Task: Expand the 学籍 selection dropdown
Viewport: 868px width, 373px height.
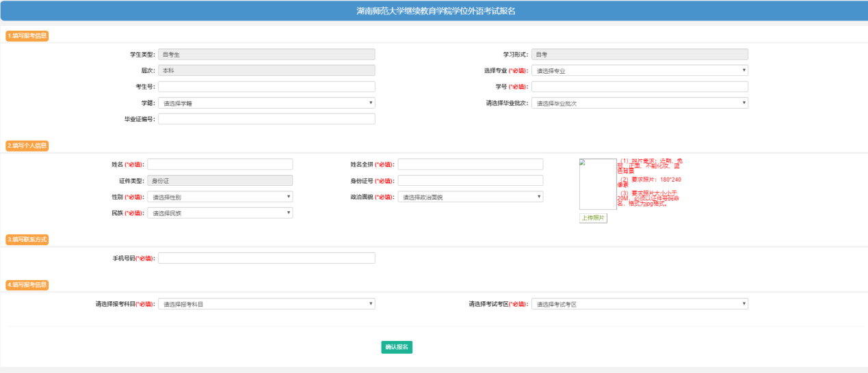Action: point(266,103)
